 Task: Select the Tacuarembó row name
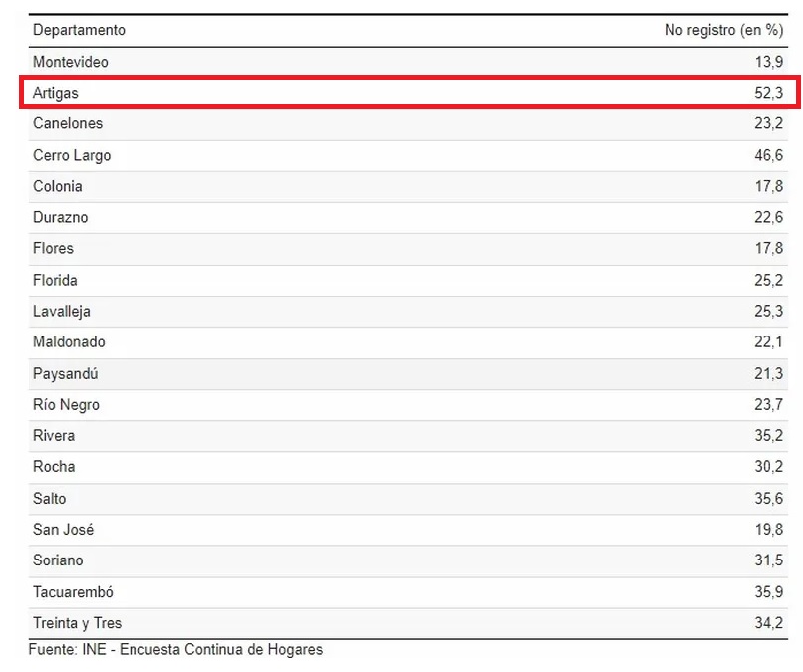coord(73,591)
